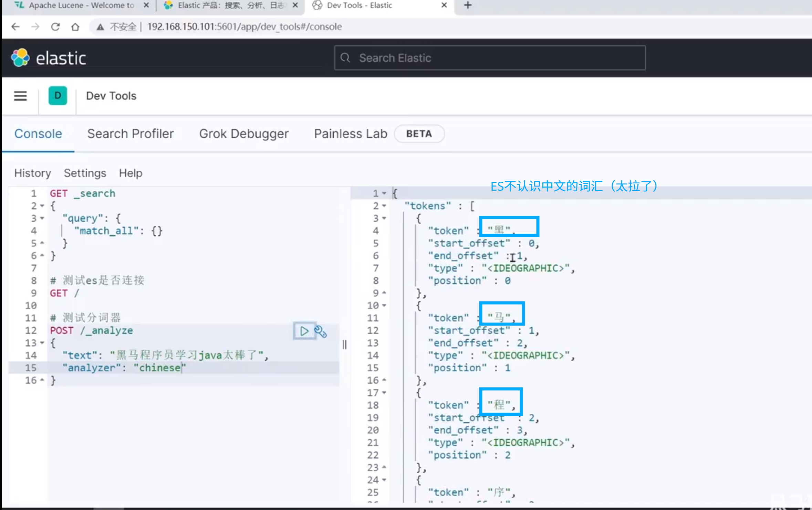
Task: Switch to the Search Profiler tab
Action: click(x=131, y=134)
